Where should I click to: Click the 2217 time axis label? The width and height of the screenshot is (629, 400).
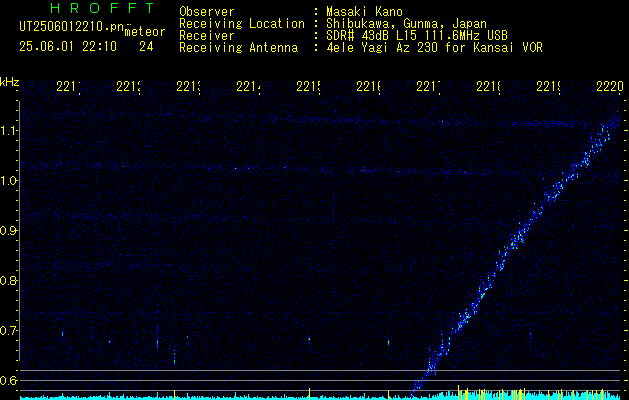click(428, 86)
